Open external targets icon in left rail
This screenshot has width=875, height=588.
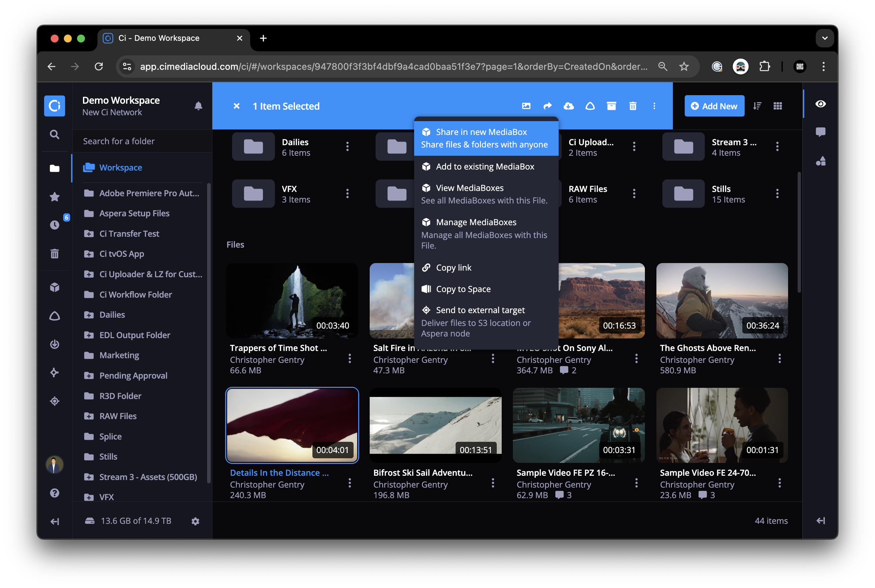pyautogui.click(x=55, y=401)
